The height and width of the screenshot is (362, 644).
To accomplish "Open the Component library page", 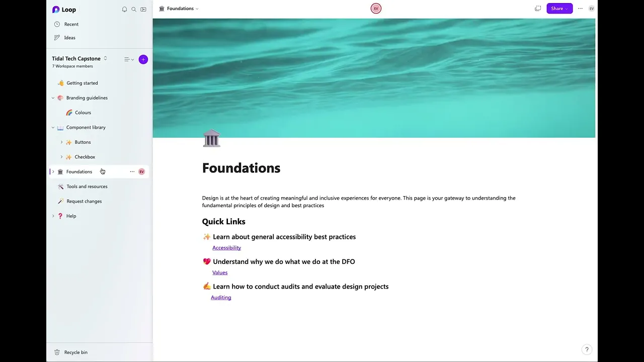I will point(86,127).
